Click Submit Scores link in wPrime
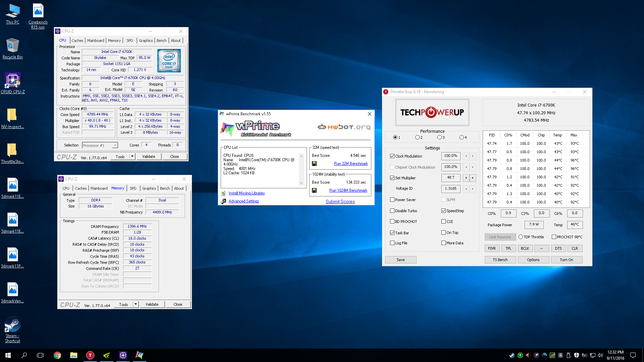 (x=340, y=201)
